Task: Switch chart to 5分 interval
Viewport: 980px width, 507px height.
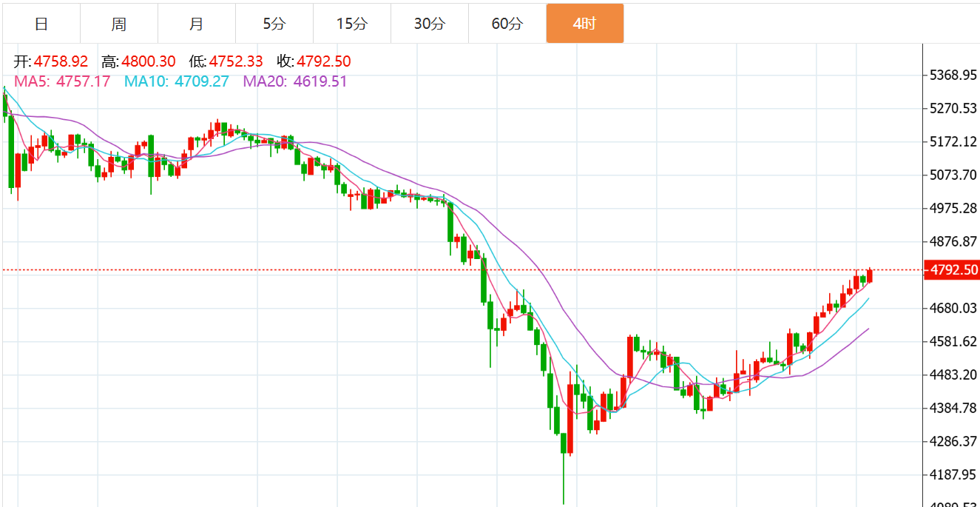Action: [x=274, y=24]
